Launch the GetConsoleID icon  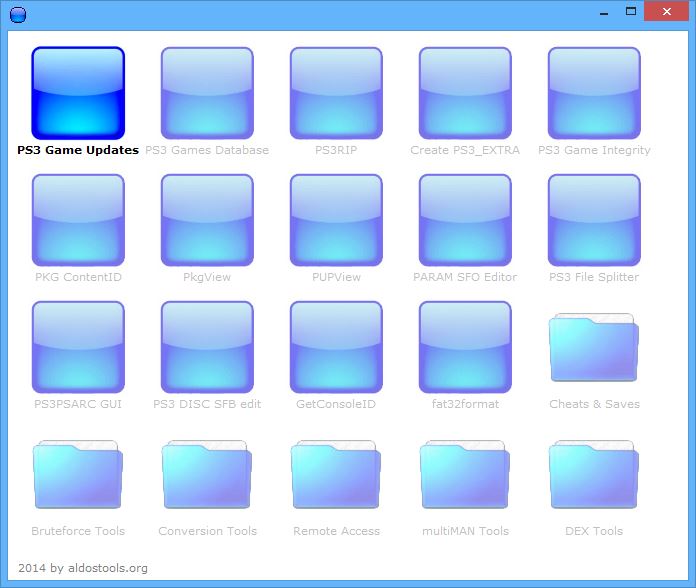[x=336, y=347]
